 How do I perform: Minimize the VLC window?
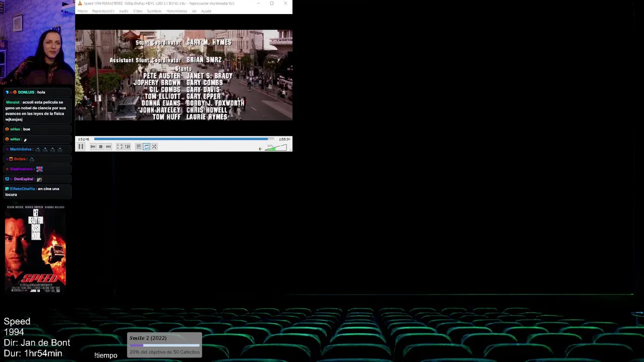259,4
